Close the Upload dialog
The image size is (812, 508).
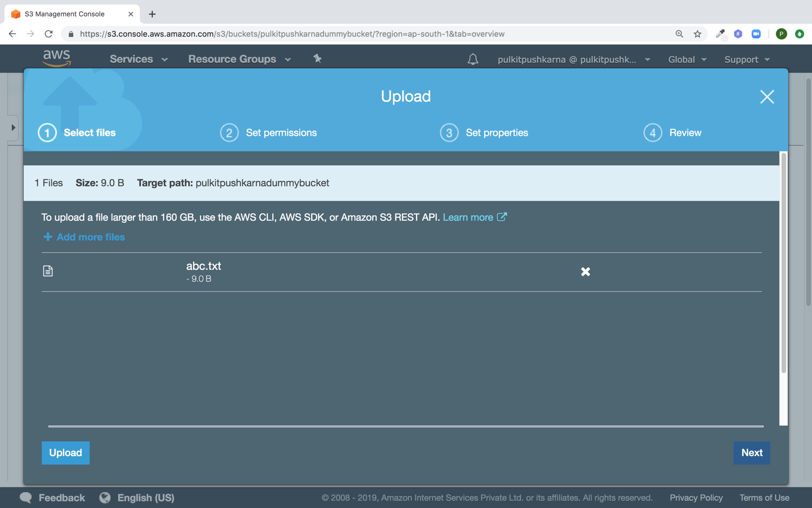click(767, 97)
